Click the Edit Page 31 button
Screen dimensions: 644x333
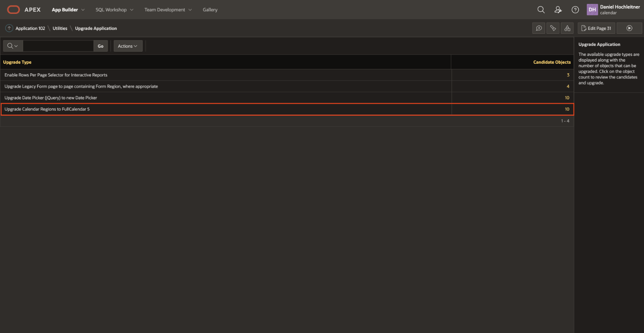click(x=596, y=28)
